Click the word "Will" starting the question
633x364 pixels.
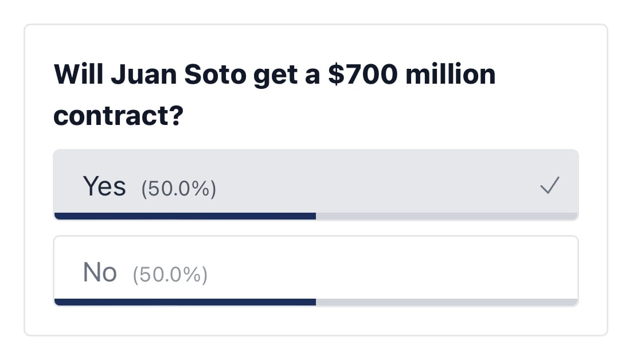pyautogui.click(x=79, y=75)
